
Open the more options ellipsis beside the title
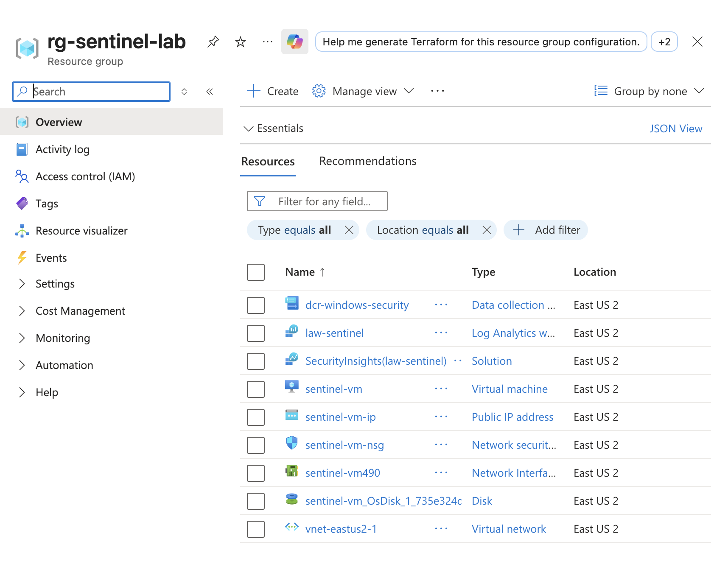268,42
